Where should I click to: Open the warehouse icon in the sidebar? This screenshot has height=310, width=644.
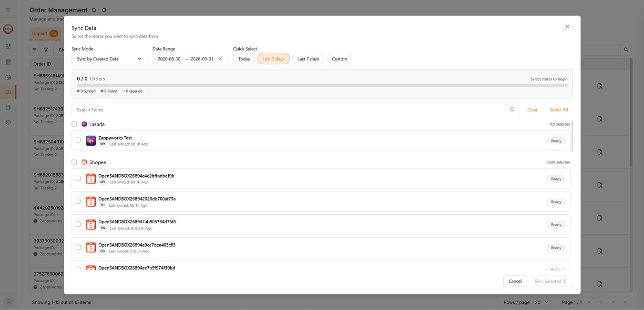(8, 77)
